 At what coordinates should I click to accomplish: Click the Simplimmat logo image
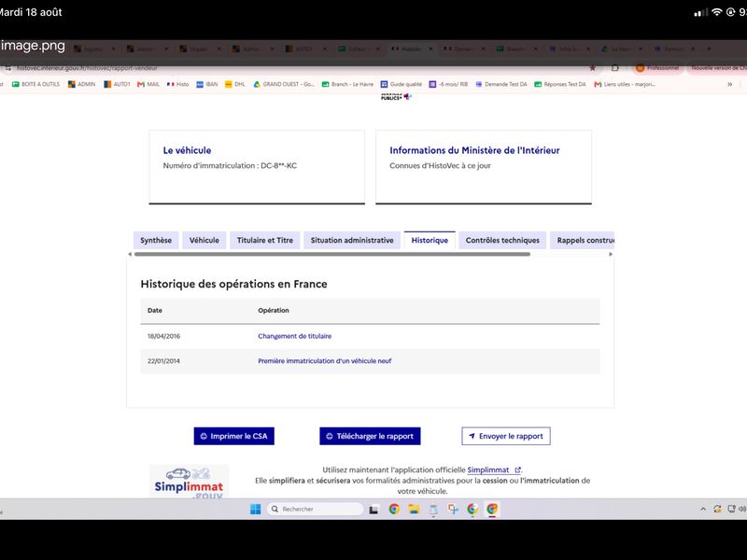click(x=189, y=482)
